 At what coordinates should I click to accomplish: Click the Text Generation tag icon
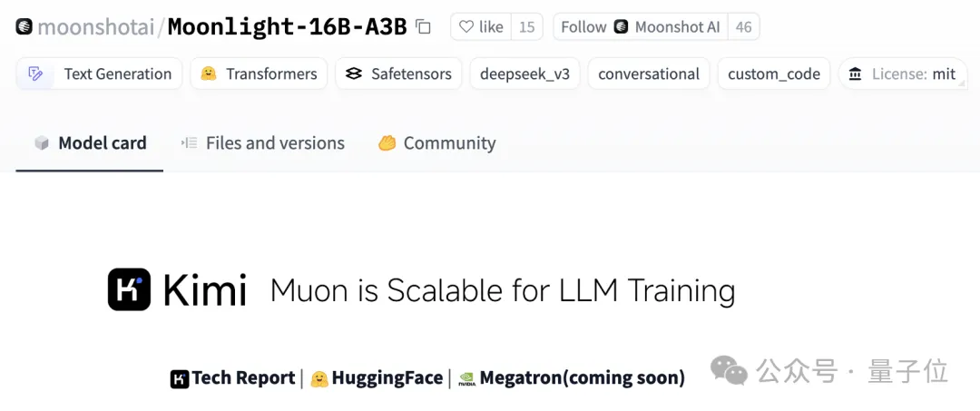[35, 73]
